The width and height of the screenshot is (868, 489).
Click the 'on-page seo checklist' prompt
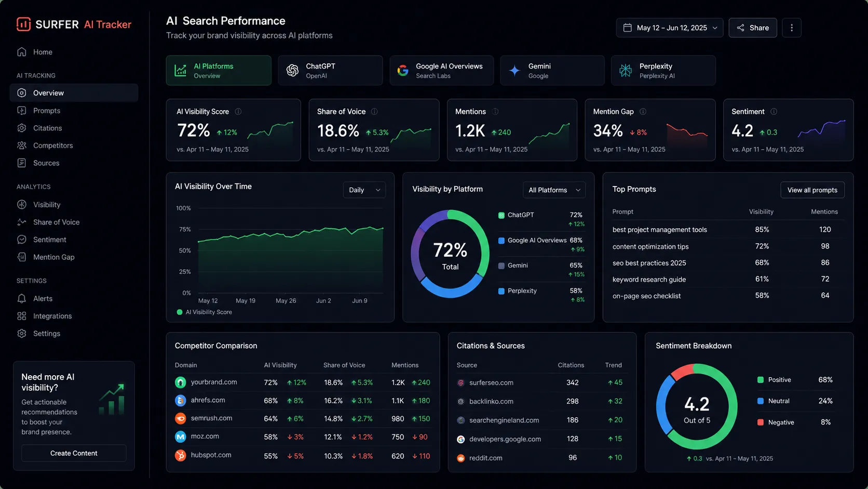click(646, 296)
